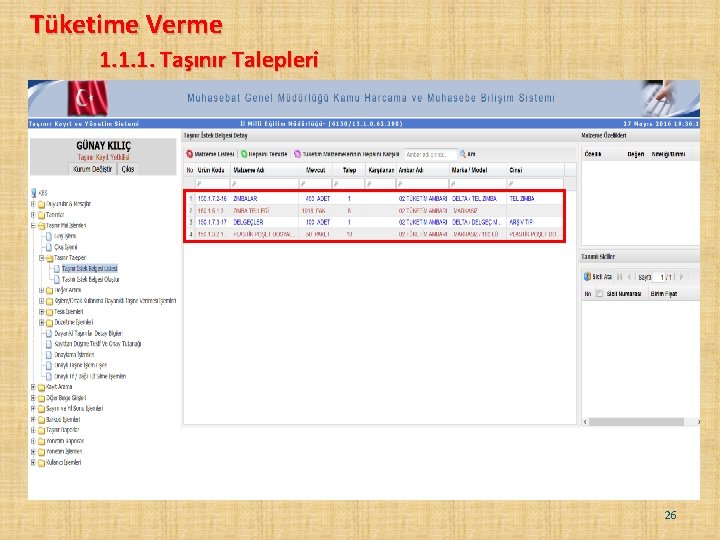Sort by Ambar Adı column header
This screenshot has height=540, width=720.
422,170
